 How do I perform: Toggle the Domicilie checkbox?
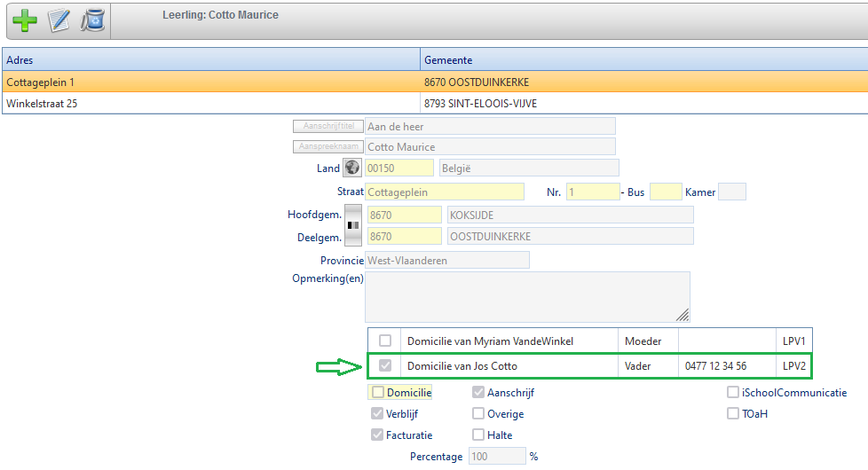coord(379,392)
